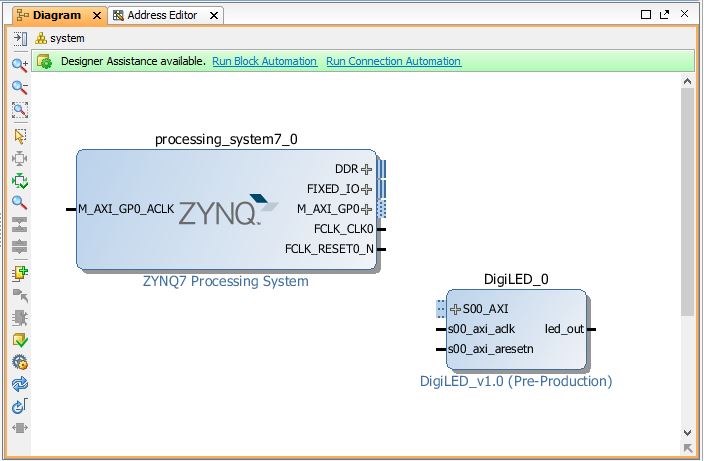This screenshot has width=704, height=461.
Task: Click the Optimize Routing blue circular icon
Action: (x=20, y=406)
